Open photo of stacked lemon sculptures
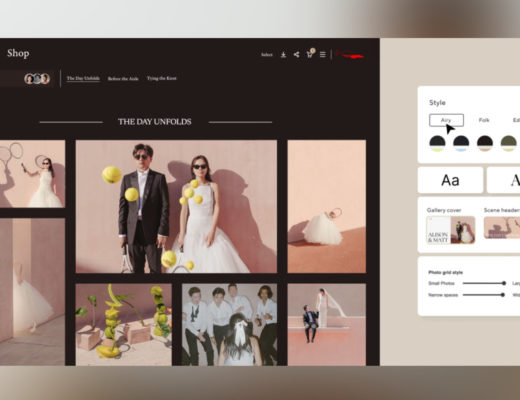 pos(124,325)
